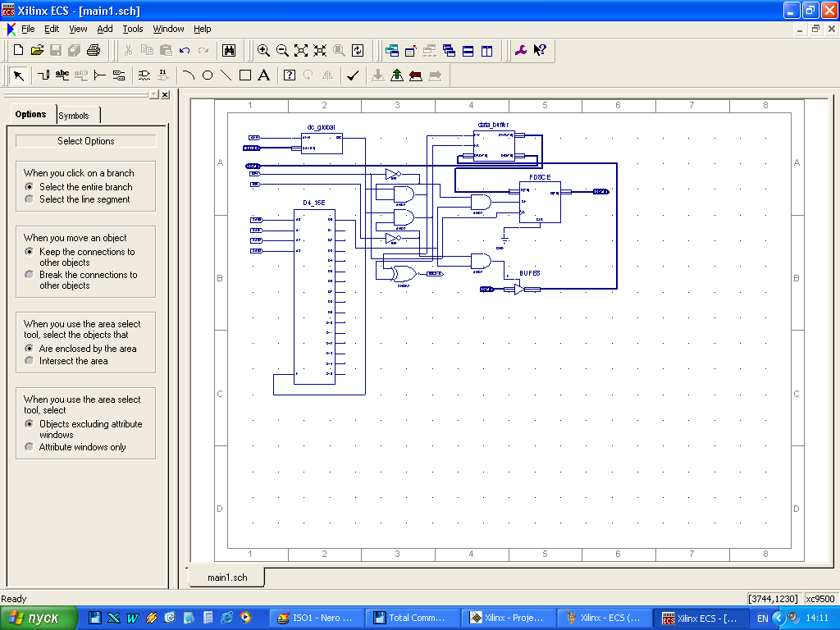Choose 'Break the connections to other objects'

pos(30,275)
